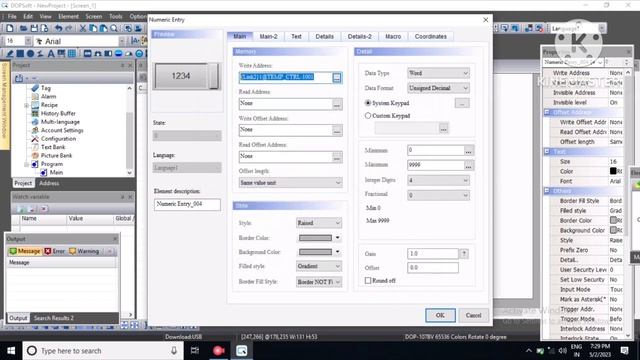Image resolution: width=640 pixels, height=360 pixels.
Task: Click the Read Address browse button
Action: coord(337,104)
